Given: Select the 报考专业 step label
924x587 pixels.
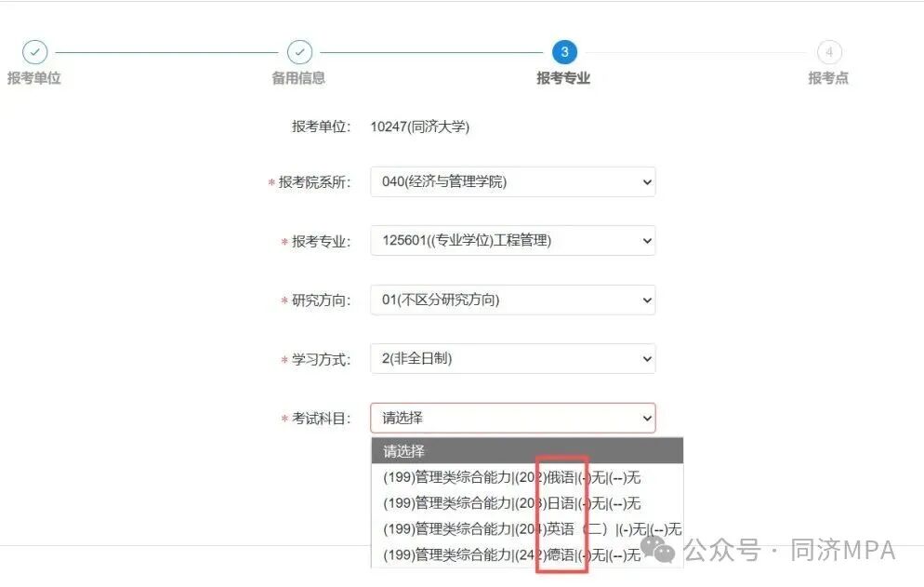Looking at the screenshot, I should pos(563,78).
